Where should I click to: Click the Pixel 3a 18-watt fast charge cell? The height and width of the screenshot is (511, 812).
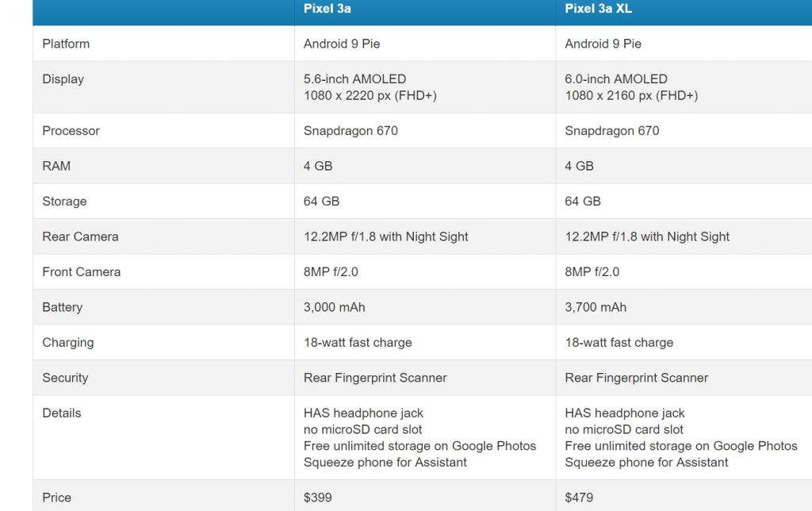[x=358, y=343]
